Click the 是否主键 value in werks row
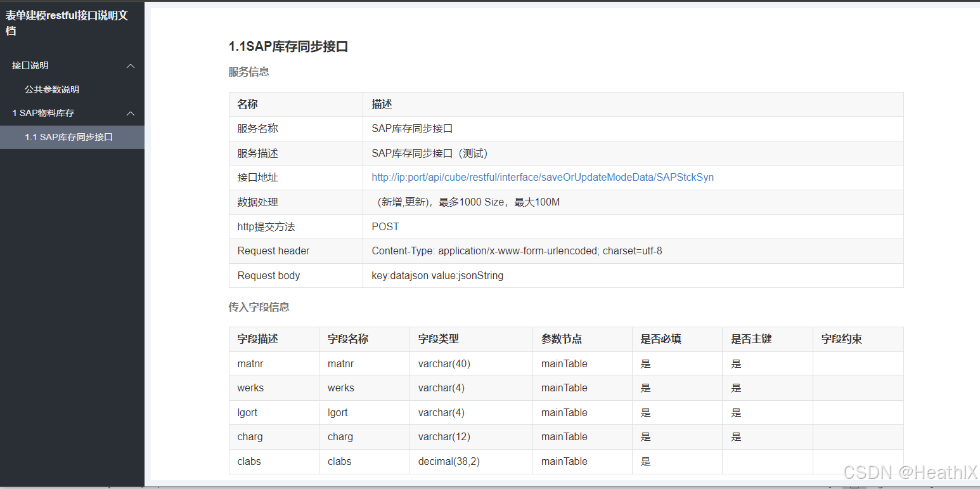The height and width of the screenshot is (489, 980). pos(768,388)
